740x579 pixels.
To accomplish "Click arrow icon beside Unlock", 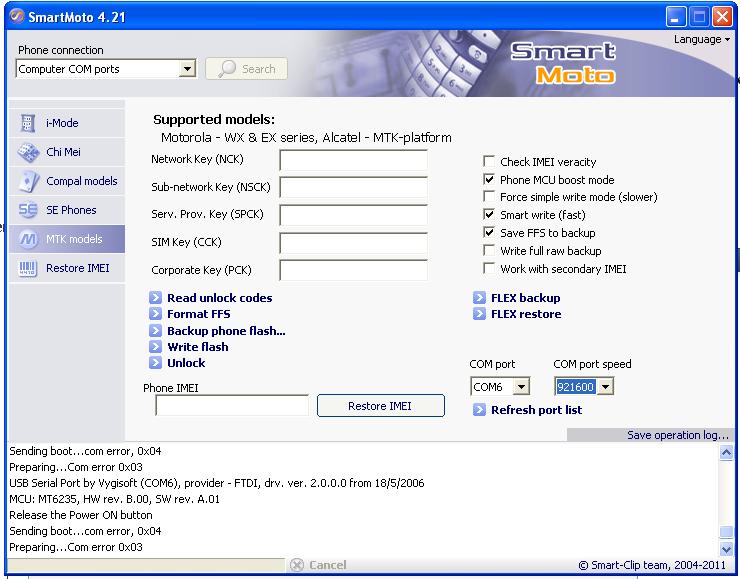I will (x=155, y=363).
